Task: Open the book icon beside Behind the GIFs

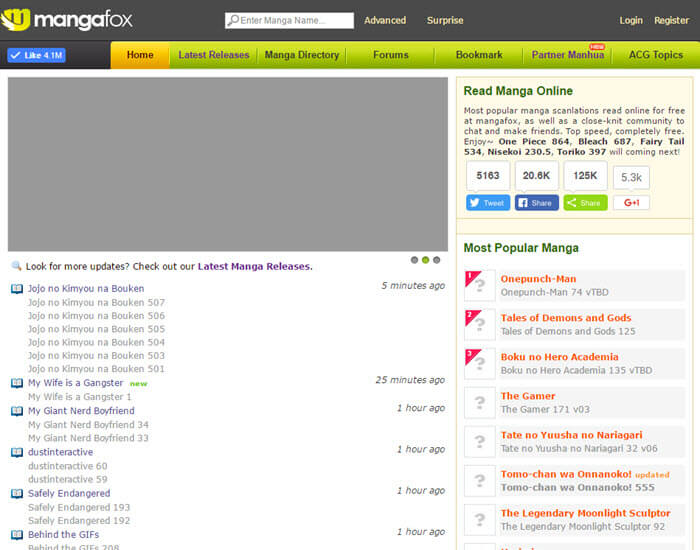Action: (17, 534)
